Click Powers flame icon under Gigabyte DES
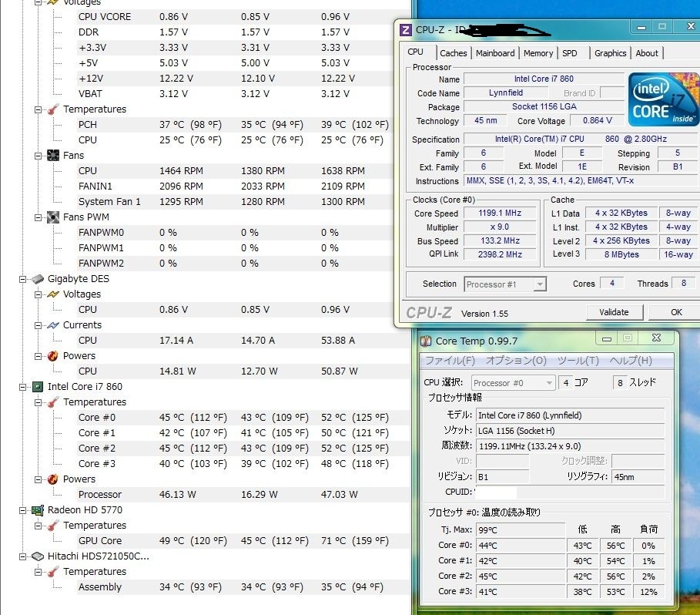 coord(53,356)
